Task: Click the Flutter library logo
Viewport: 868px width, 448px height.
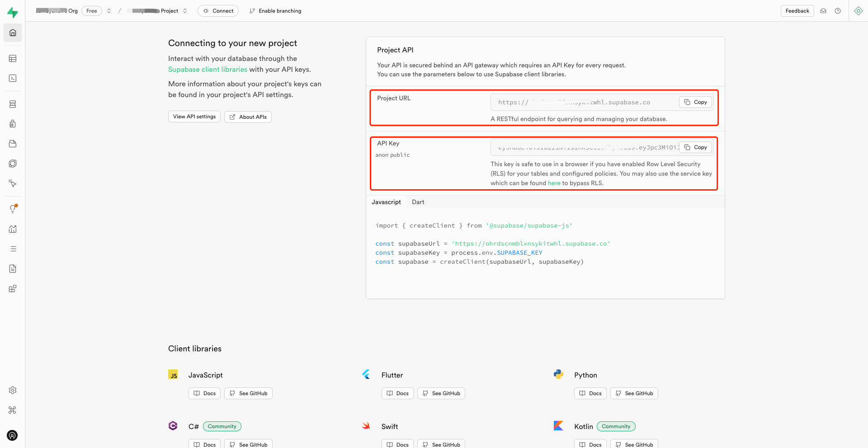Action: (366, 374)
